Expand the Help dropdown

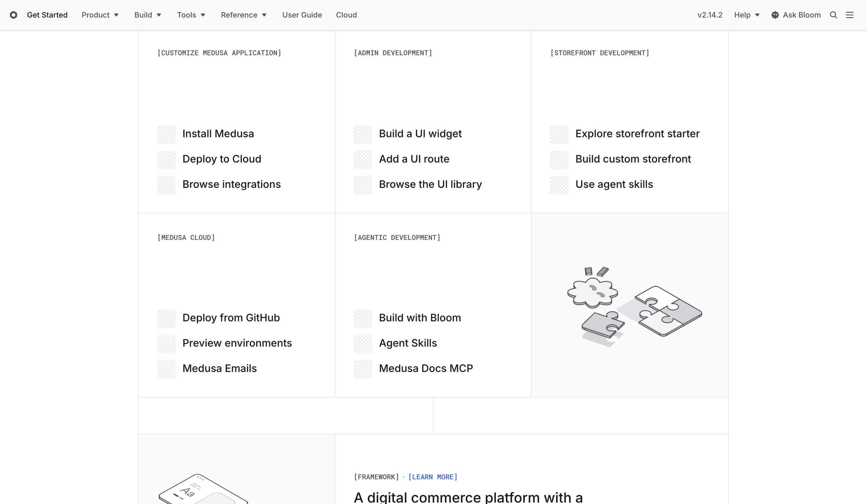click(x=747, y=15)
